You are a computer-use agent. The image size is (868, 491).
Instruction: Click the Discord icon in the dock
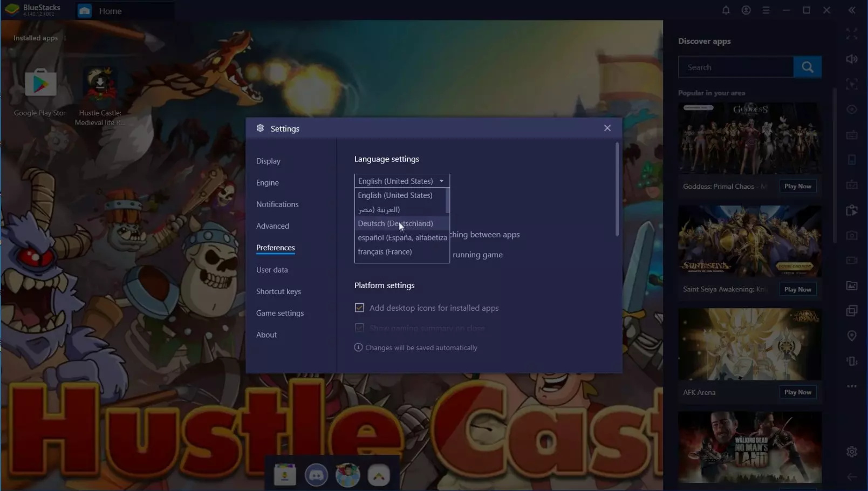(x=316, y=475)
